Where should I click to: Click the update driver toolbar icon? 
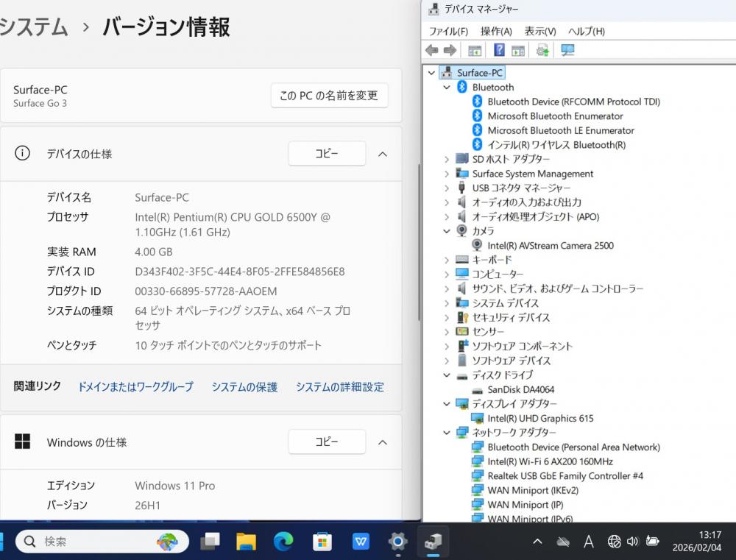tap(543, 50)
